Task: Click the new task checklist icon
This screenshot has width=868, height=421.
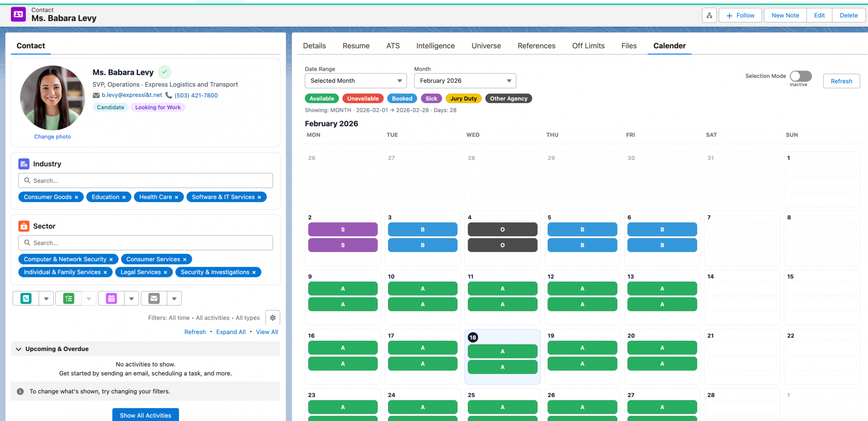Action: (x=68, y=298)
